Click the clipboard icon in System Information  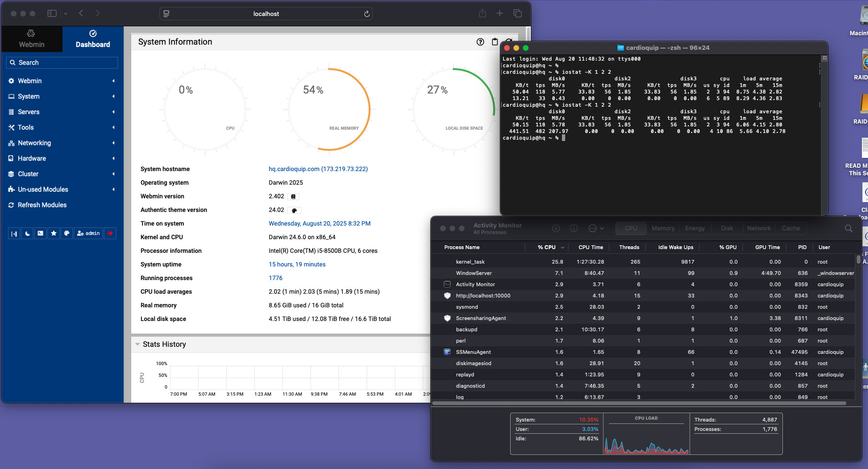point(495,42)
